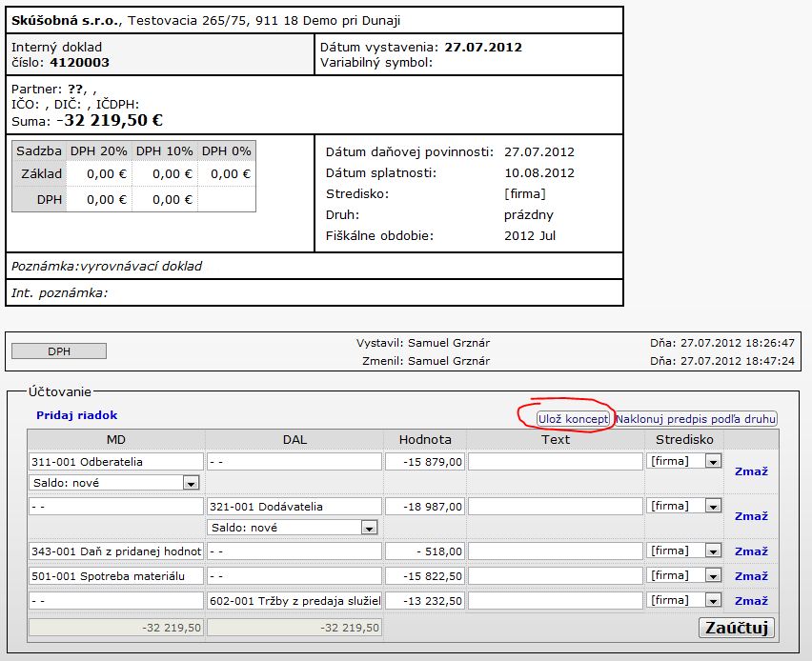This screenshot has width=812, height=661.
Task: Click the Text field in the 321-001 Dodávatelia row
Action: tap(555, 507)
